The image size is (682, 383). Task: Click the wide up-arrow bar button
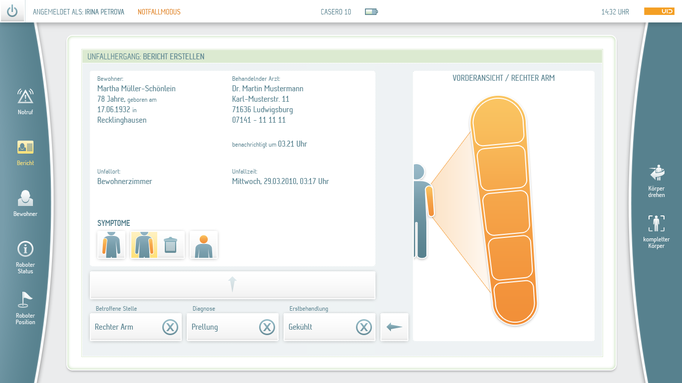pyautogui.click(x=233, y=285)
